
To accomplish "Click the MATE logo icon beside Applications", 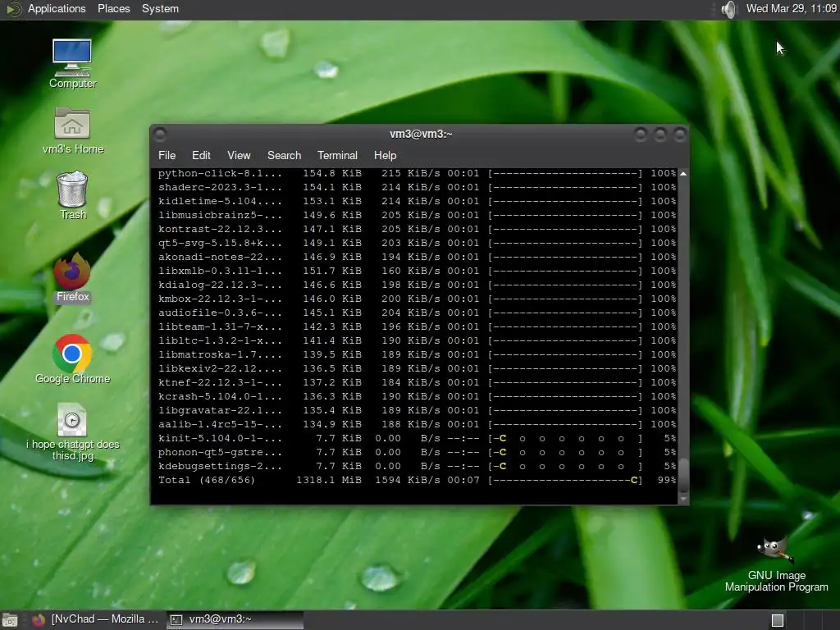I will point(13,9).
